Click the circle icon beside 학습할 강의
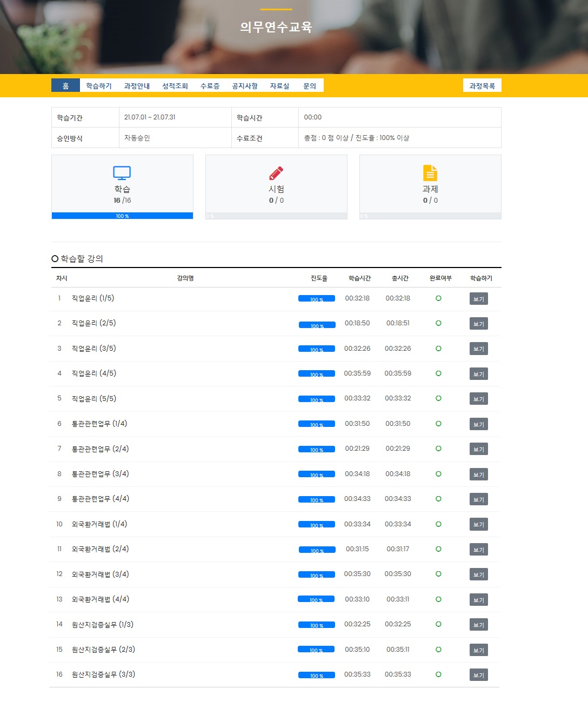 coord(55,259)
